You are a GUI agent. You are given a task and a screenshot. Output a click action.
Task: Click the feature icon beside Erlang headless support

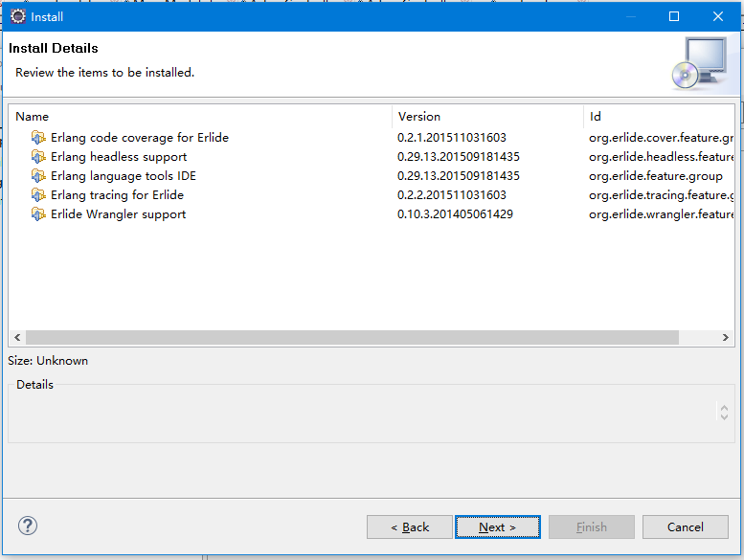pos(38,156)
